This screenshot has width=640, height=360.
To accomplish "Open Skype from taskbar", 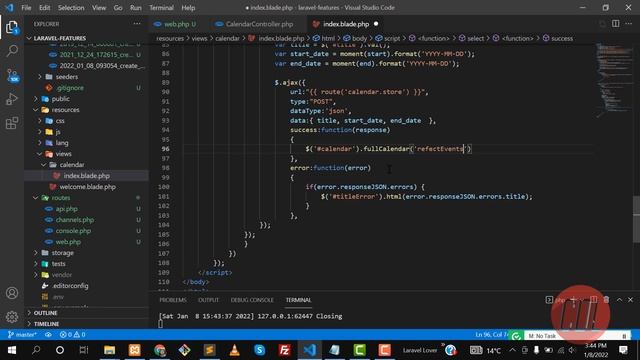I will coord(260,350).
